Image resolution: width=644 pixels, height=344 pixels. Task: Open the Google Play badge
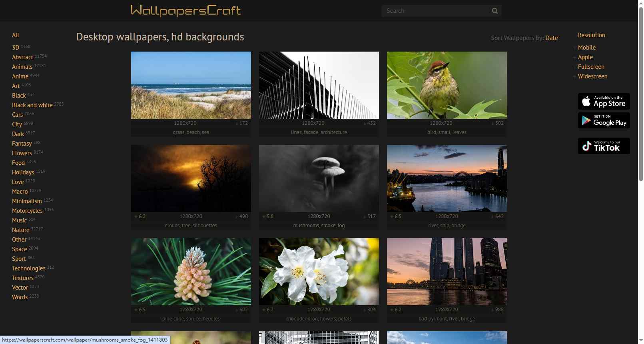point(604,120)
